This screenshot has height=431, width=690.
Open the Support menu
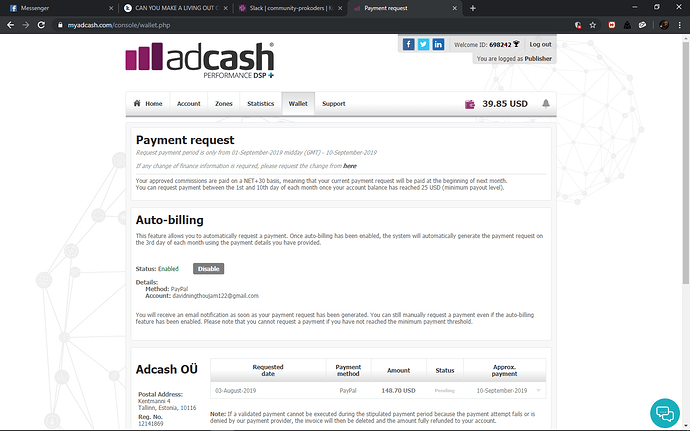(x=334, y=103)
